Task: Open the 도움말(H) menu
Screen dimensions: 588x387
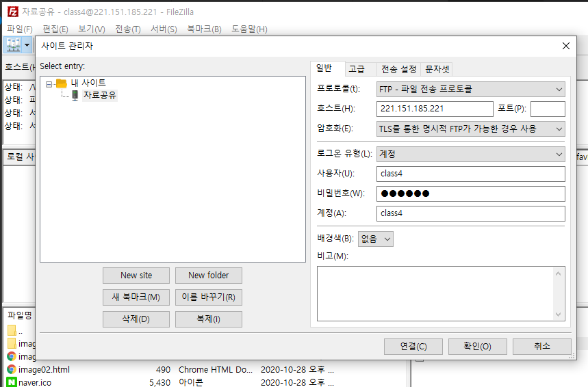Action: 249,29
